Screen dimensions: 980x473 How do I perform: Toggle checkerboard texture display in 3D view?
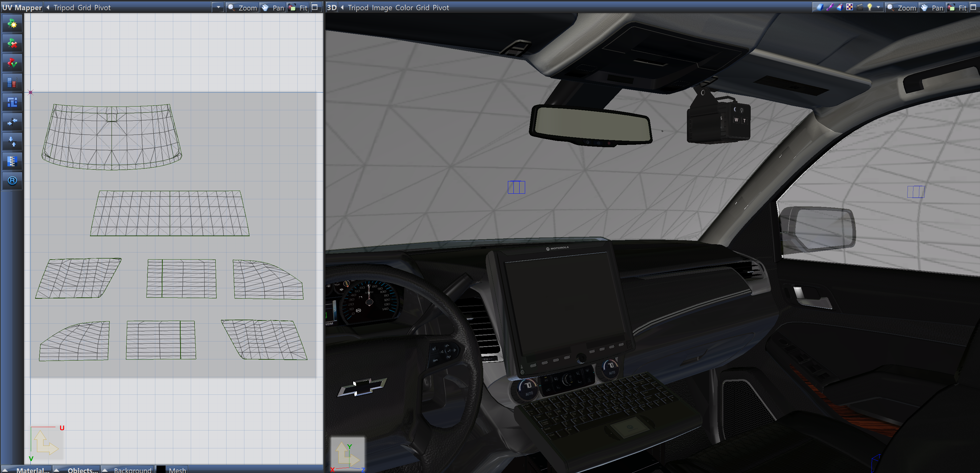pyautogui.click(x=850, y=7)
